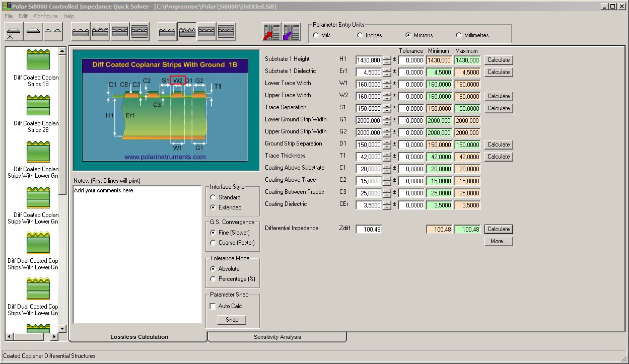Open the Help menu
This screenshot has height=364, width=629.
[69, 16]
